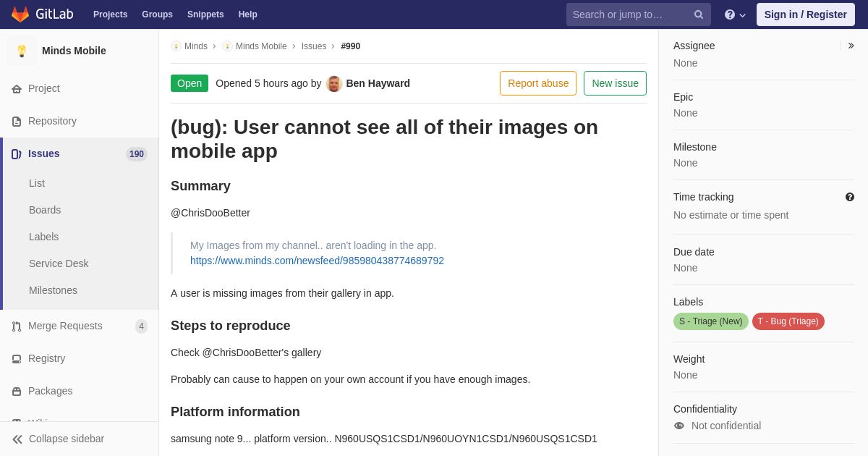Click the search magnifier icon
The width and height of the screenshot is (868, 456).
click(699, 14)
